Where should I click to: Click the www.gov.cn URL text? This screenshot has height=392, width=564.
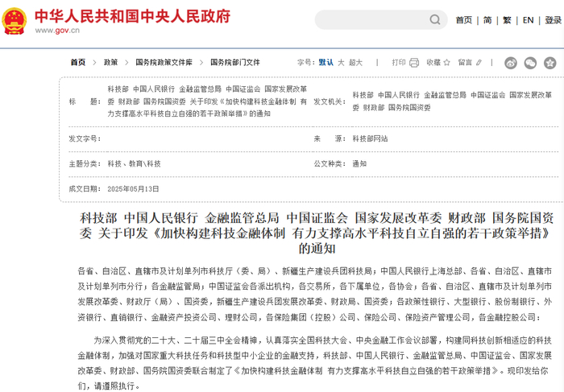[x=57, y=31]
